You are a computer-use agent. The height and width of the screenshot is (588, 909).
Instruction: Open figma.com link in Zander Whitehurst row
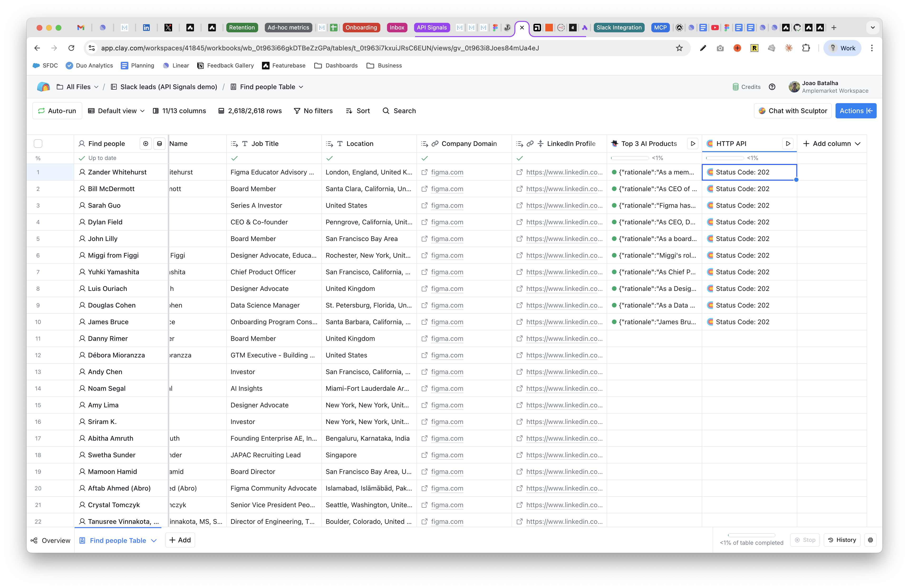(447, 172)
